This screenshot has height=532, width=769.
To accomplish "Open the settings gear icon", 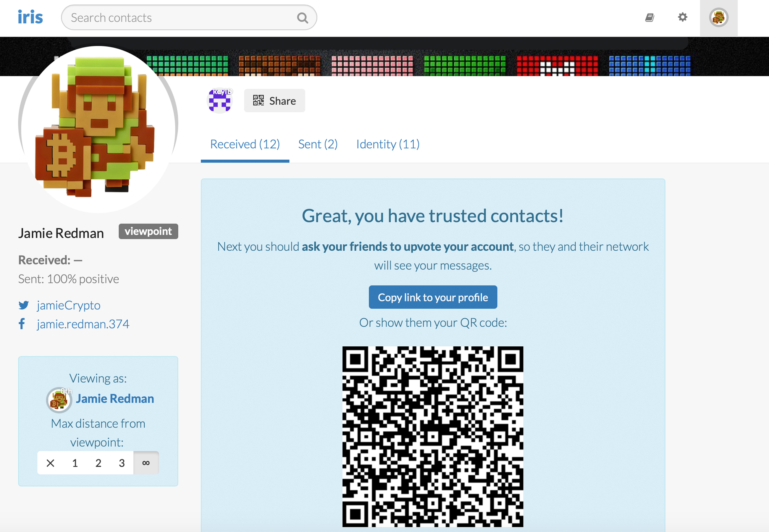I will (x=684, y=17).
